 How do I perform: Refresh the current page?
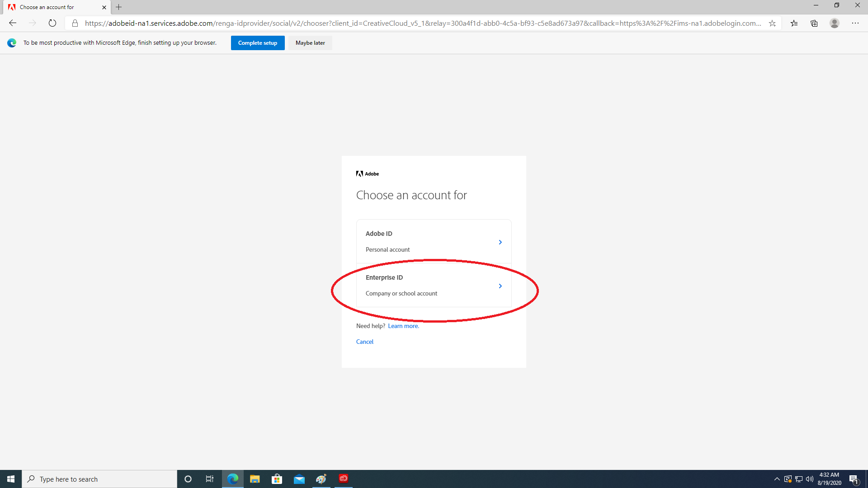(x=52, y=23)
